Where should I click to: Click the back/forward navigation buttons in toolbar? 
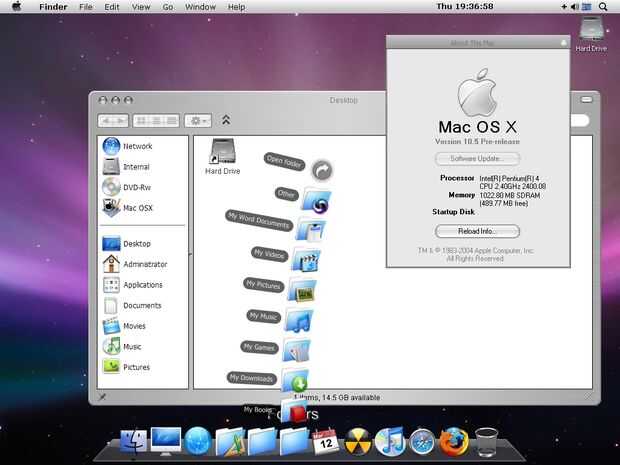point(113,121)
